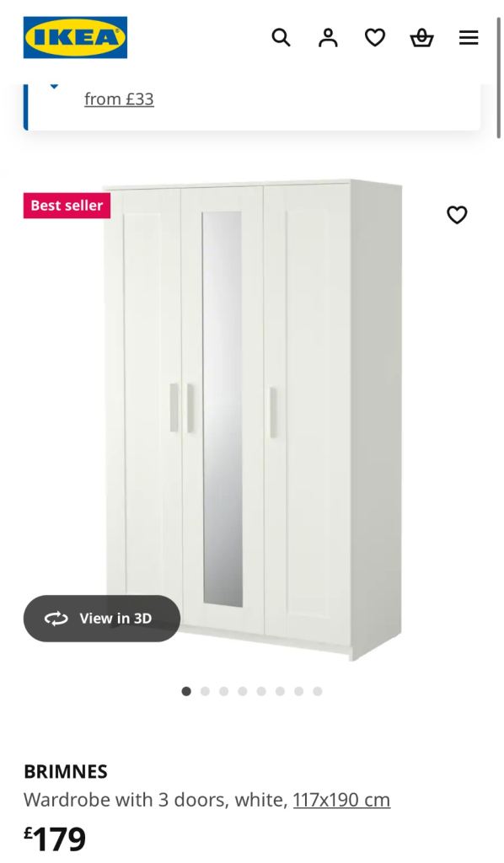Open the account profile icon
Image resolution: width=504 pixels, height=863 pixels.
click(328, 37)
